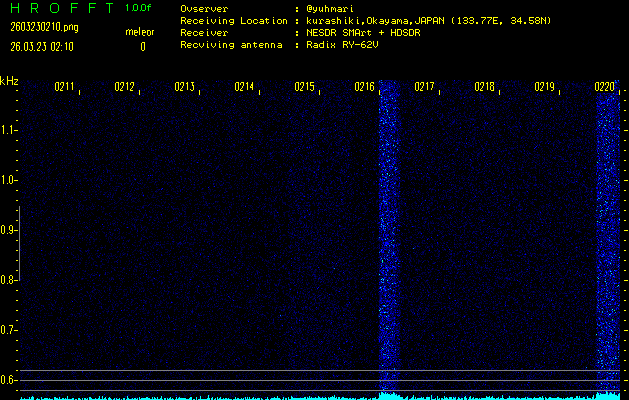629x400 pixels.
Task: Click the 0214 time marker
Action: click(x=244, y=87)
